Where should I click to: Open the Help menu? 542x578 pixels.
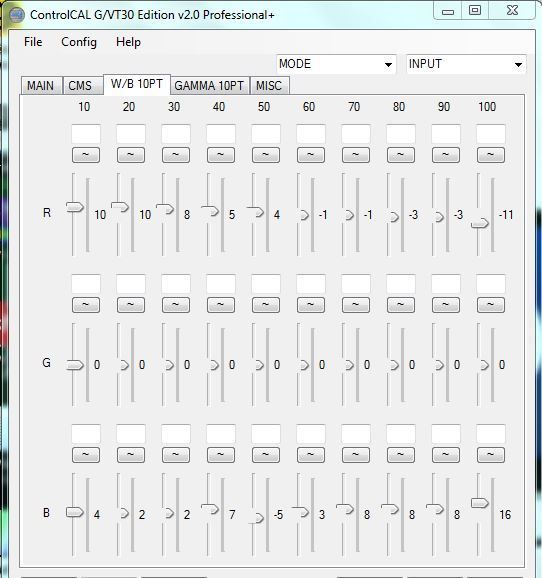[128, 42]
